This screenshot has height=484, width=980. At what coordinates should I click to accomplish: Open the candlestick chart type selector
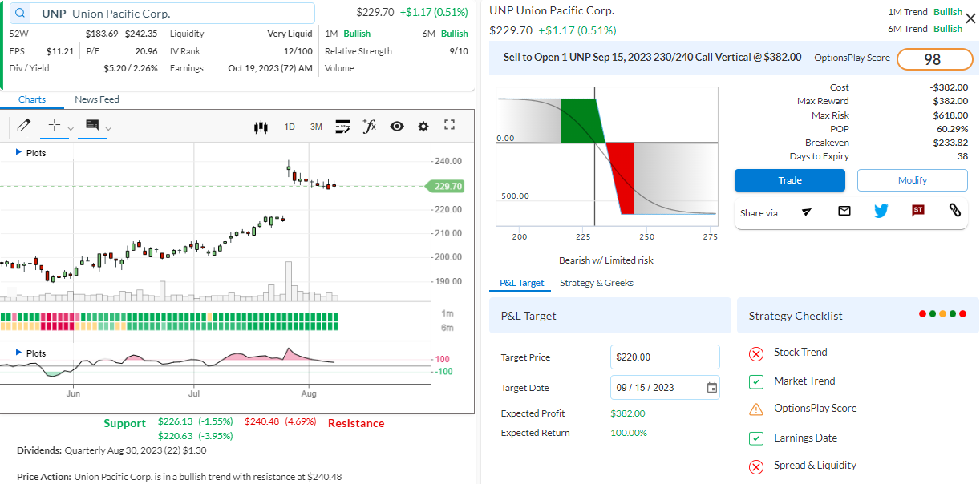coord(260,127)
